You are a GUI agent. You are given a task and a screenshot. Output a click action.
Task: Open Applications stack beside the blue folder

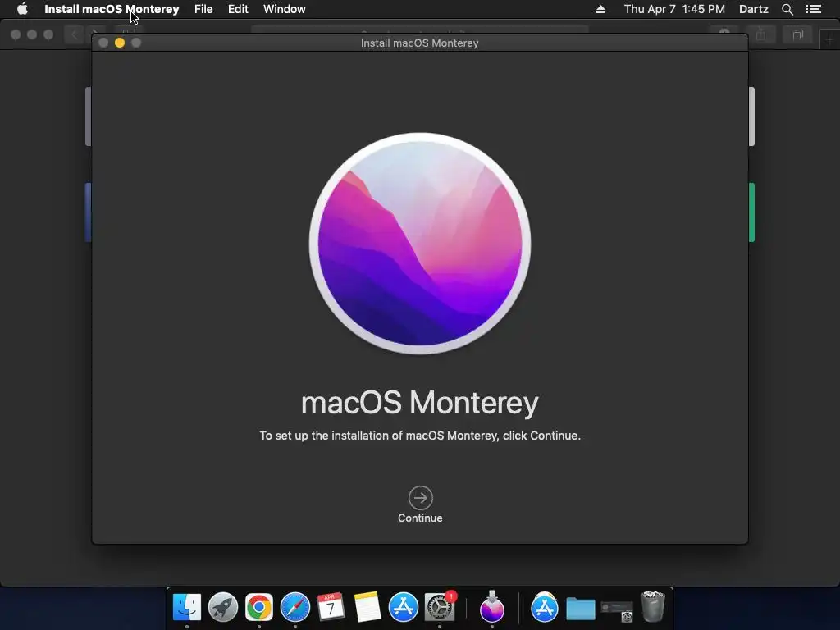pos(545,607)
